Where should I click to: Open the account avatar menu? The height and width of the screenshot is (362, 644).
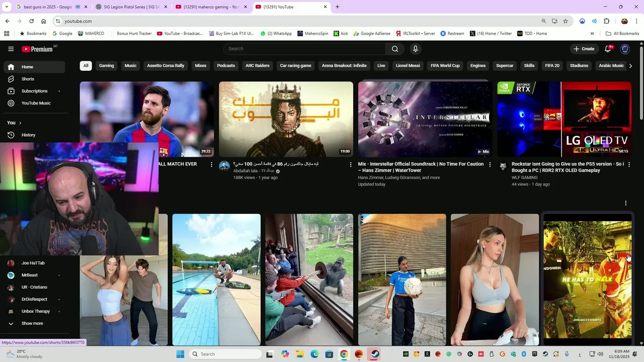625,49
